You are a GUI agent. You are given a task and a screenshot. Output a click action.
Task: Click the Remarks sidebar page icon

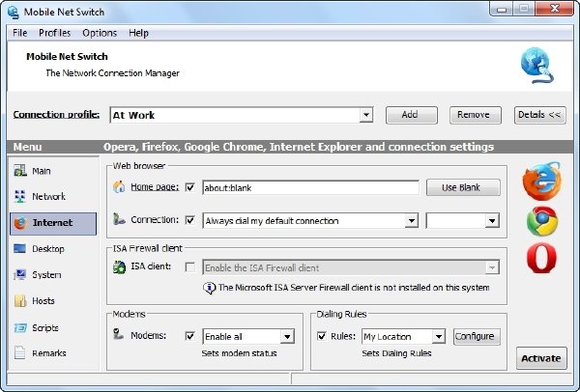tap(19, 352)
